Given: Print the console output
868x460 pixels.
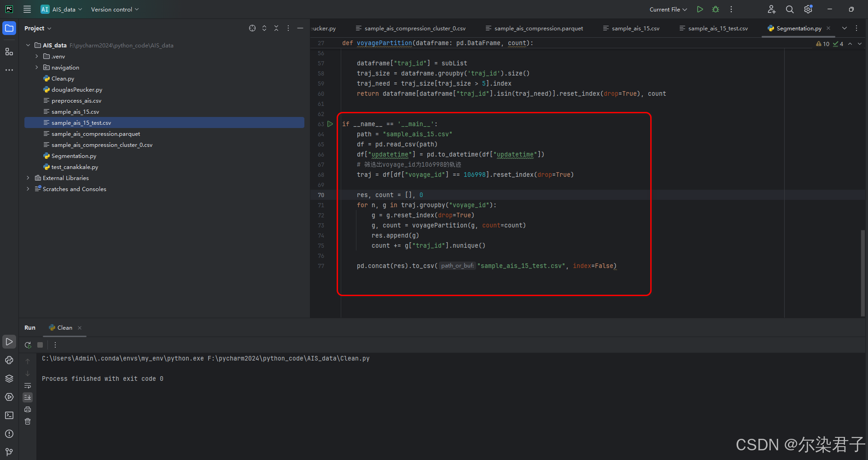Looking at the screenshot, I should pos(28,409).
